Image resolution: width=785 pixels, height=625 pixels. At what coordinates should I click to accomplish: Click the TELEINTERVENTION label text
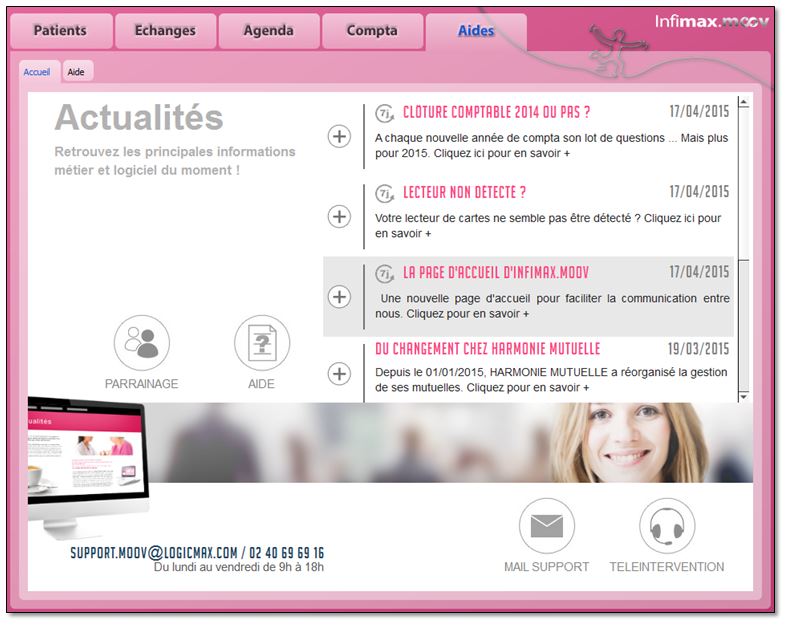point(667,567)
